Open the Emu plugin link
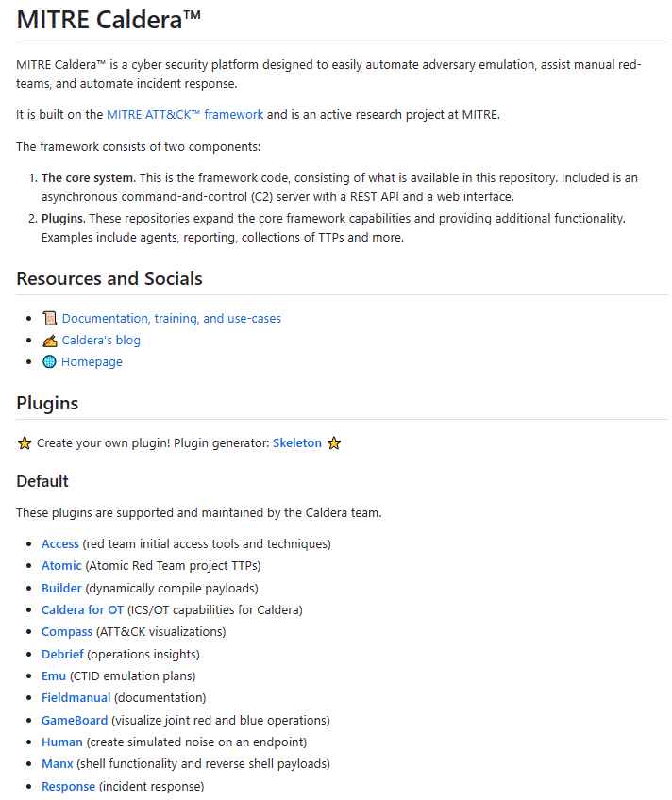This screenshot has height=800, width=672. point(54,676)
